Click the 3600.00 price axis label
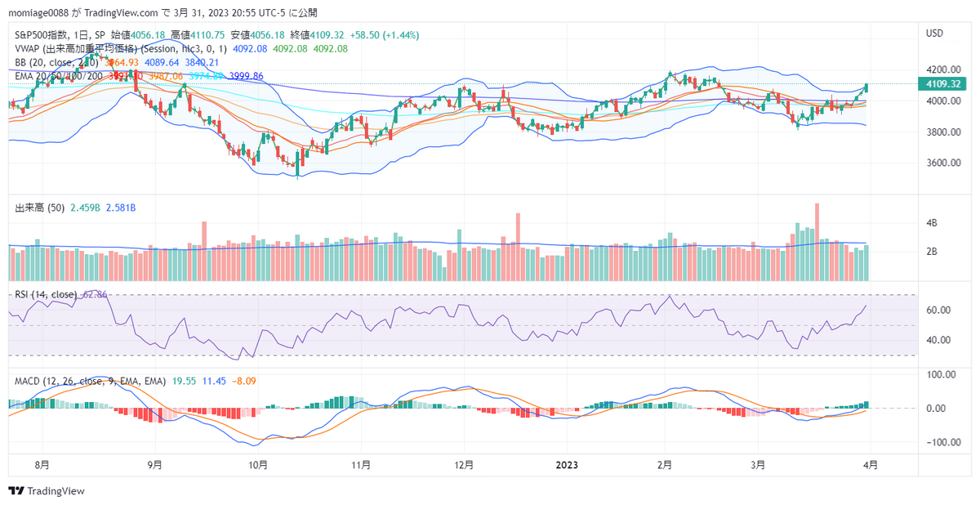The image size is (980, 505). pyautogui.click(x=942, y=163)
